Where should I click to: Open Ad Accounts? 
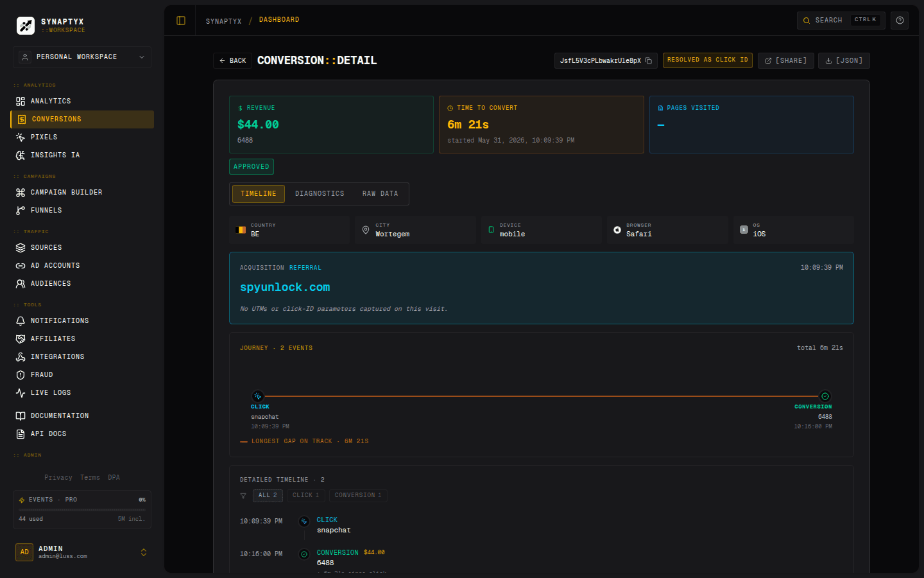coord(82,266)
